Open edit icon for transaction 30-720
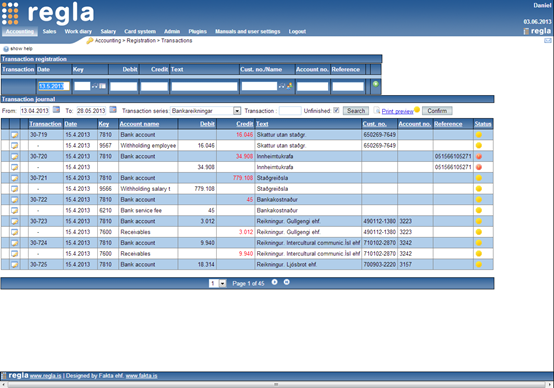 point(14,156)
